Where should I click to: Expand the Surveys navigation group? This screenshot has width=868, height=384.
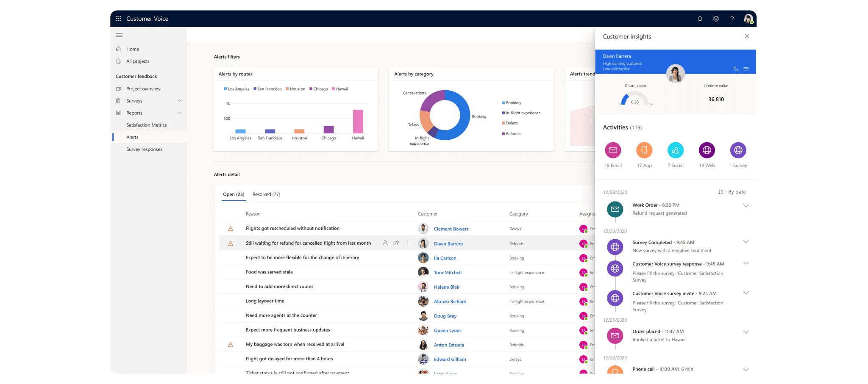point(180,101)
